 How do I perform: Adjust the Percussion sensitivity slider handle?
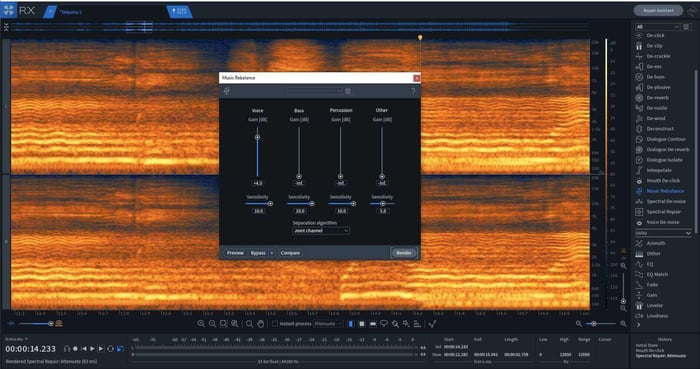[354, 203]
